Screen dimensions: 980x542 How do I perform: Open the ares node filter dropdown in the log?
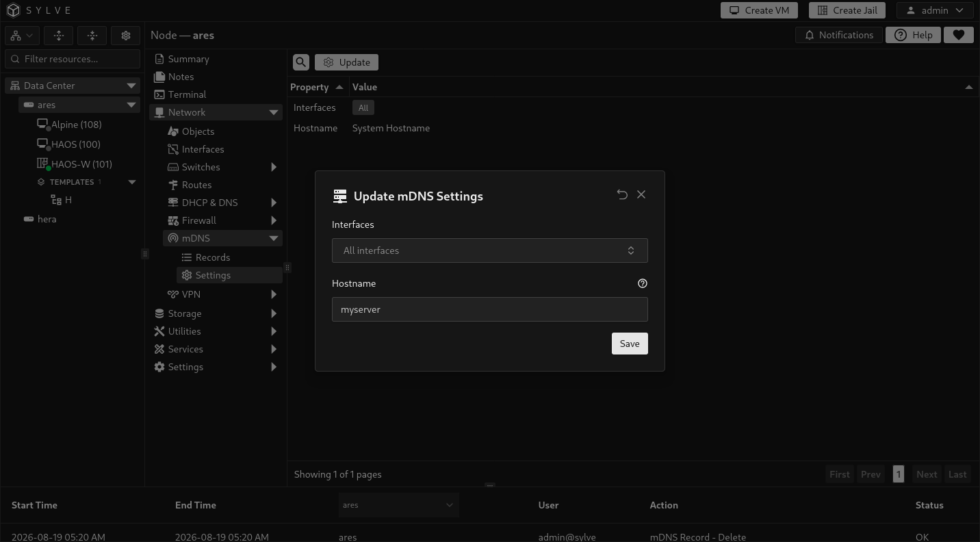(398, 505)
